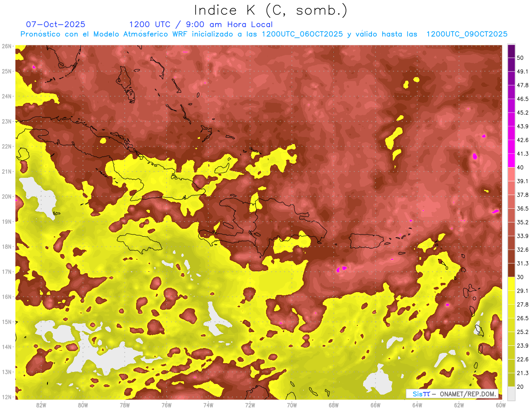Select the bright yellow swatch just below 30

[x=511, y=284]
